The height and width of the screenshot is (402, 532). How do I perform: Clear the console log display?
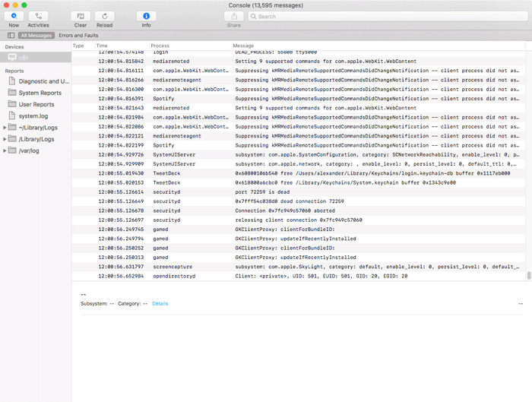pos(81,16)
